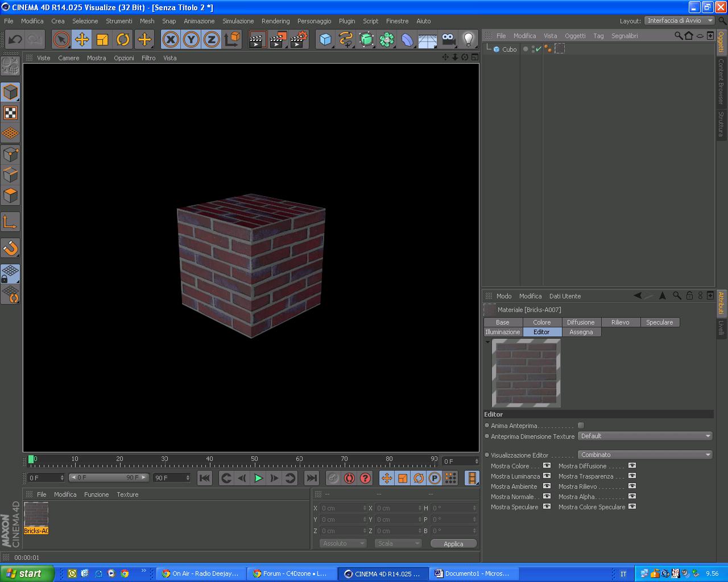Enable the snap magnet tool
Screen dimensions: 728x582
[x=10, y=248]
